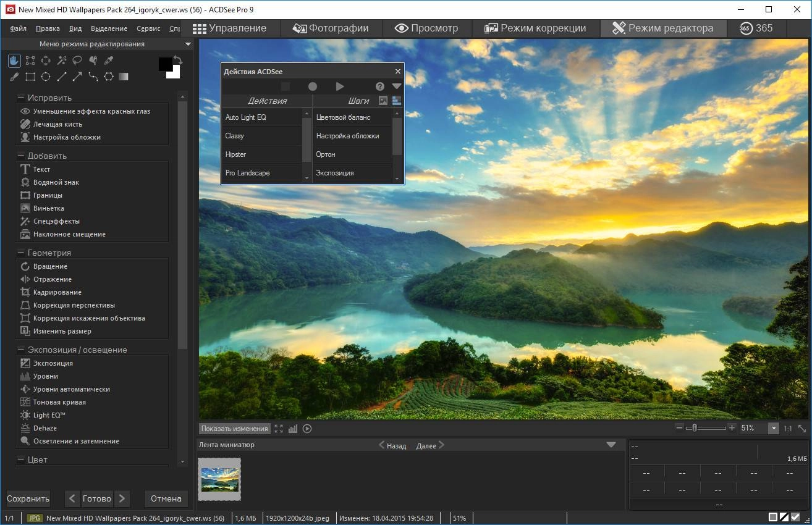Collapse the Геометрия group
The width and height of the screenshot is (812, 525).
pyautogui.click(x=20, y=253)
